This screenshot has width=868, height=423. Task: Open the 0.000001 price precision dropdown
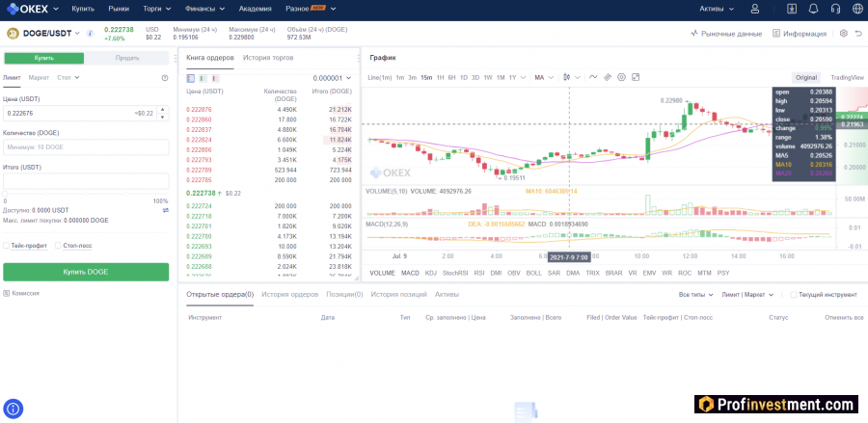point(332,78)
